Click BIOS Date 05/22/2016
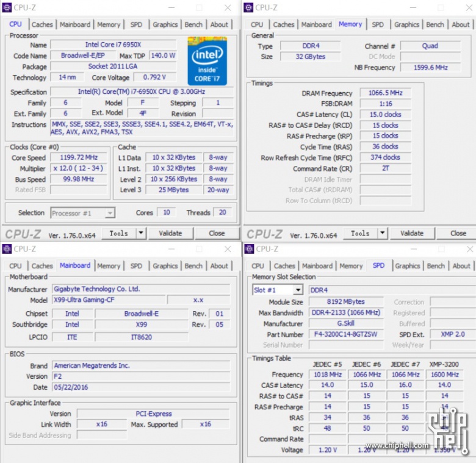Screen dimensions: 476x463 [x=141, y=387]
